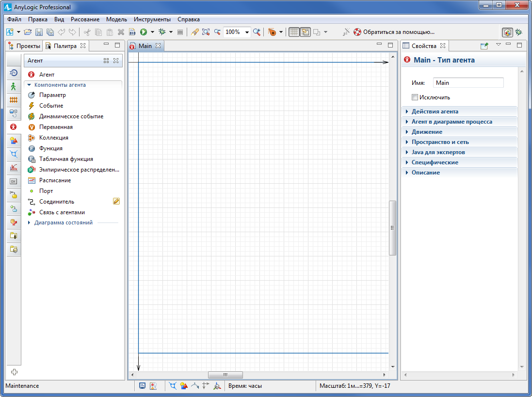Toggle the Исключить checkbox
532x397 pixels.
415,97
